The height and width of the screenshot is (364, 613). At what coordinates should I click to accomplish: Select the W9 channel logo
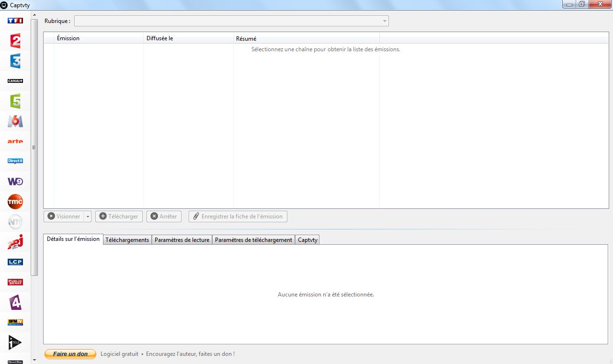coord(15,182)
